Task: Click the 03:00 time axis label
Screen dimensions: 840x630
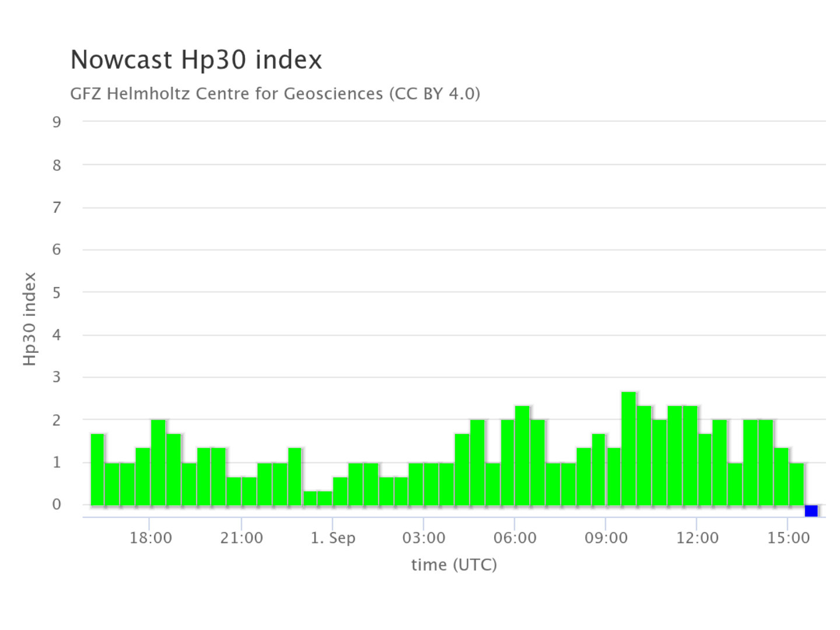Action: coord(424,538)
